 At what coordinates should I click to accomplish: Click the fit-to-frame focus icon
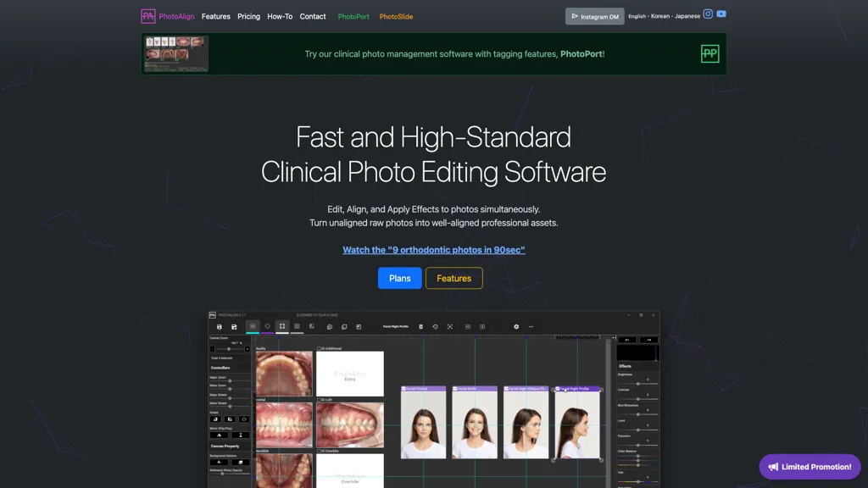[449, 326]
